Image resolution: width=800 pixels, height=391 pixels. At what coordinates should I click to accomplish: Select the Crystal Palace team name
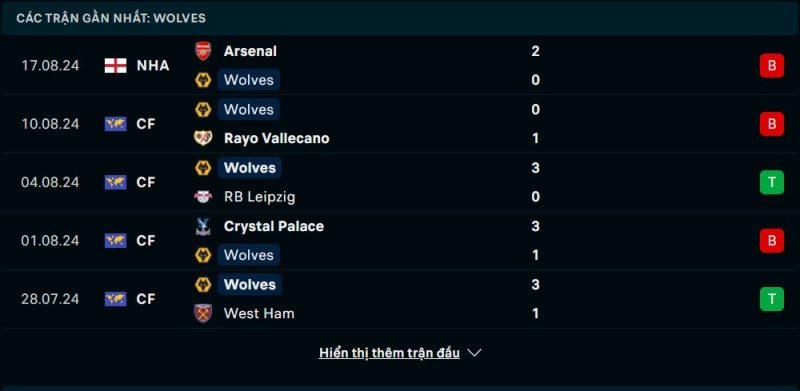(x=273, y=226)
